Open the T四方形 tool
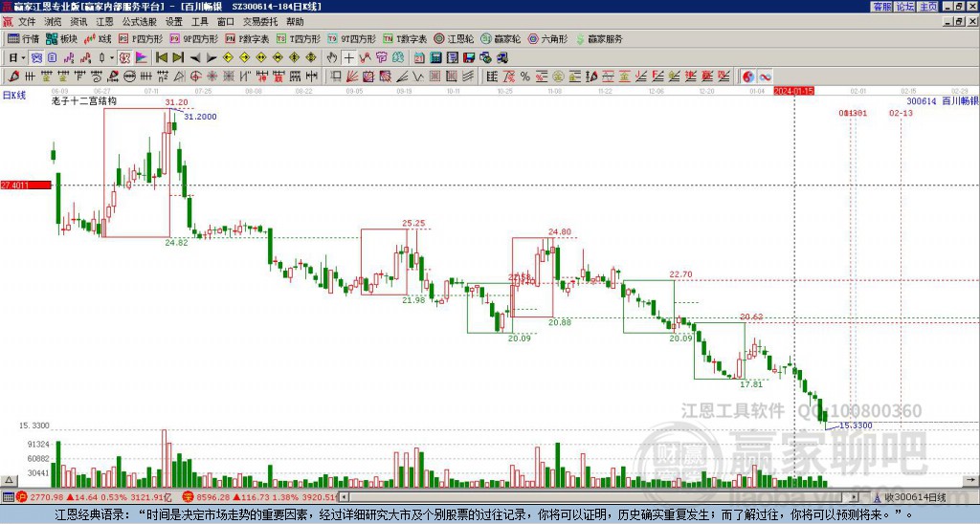980x524 pixels. 299,38
